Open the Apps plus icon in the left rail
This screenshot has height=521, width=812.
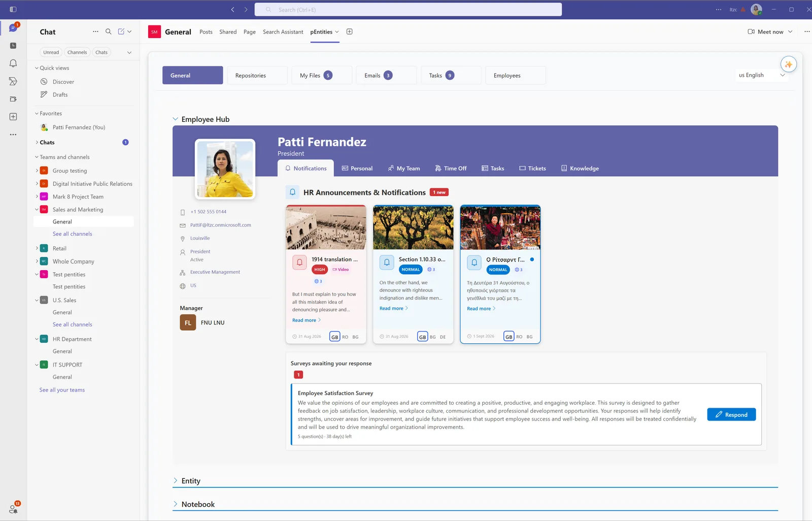click(13, 117)
